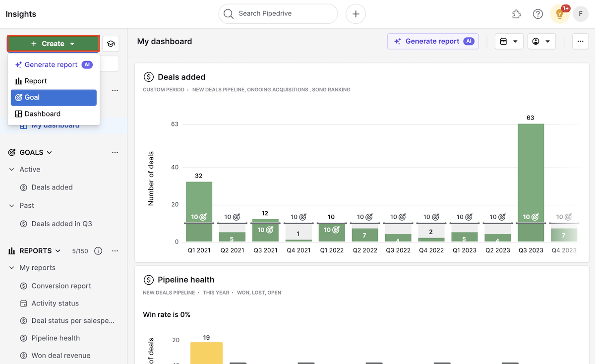The height and width of the screenshot is (364, 595).
Task: Open the GOALS section three-dots menu
Action: 115,152
